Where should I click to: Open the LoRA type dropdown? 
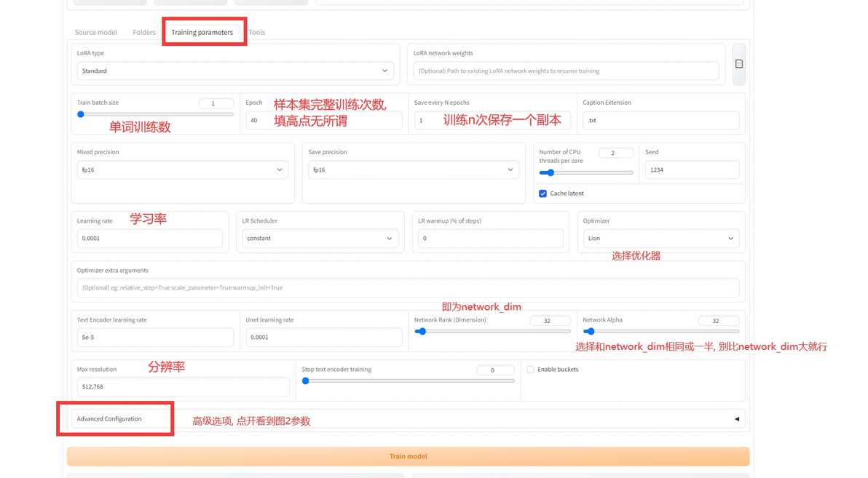pos(235,71)
